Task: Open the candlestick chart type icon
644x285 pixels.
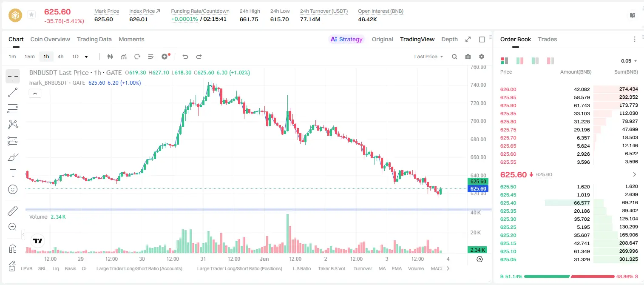Action: [x=111, y=57]
